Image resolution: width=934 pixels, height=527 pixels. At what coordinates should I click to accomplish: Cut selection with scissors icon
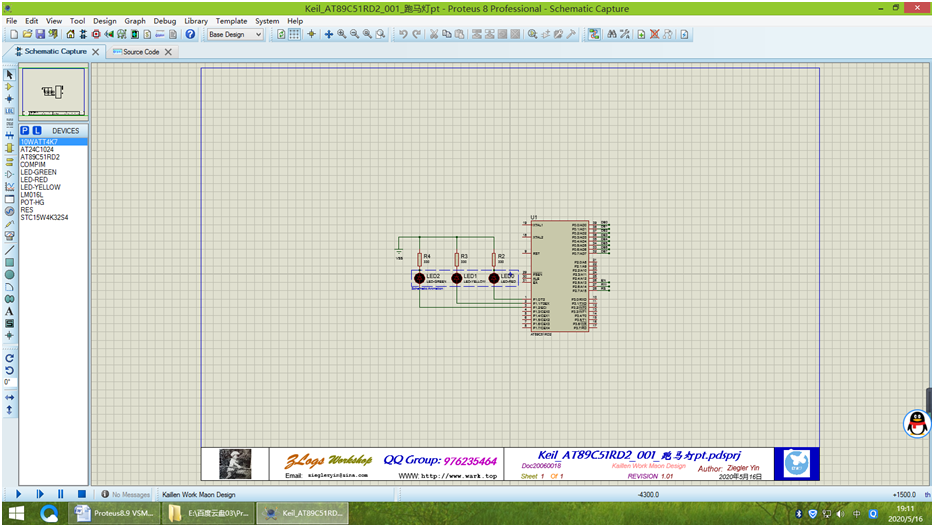[x=434, y=35]
